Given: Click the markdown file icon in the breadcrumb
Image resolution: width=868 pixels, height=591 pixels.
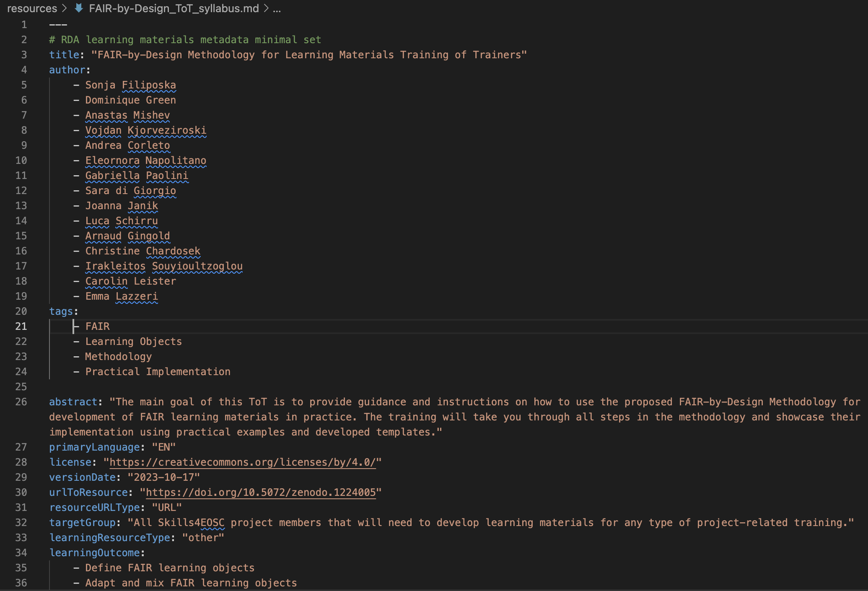Looking at the screenshot, I should [x=78, y=8].
